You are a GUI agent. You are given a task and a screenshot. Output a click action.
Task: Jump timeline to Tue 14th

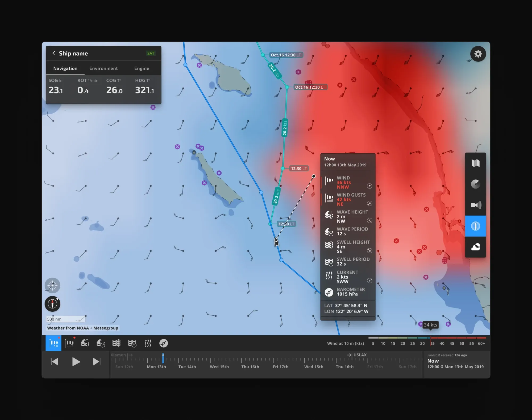(x=187, y=367)
